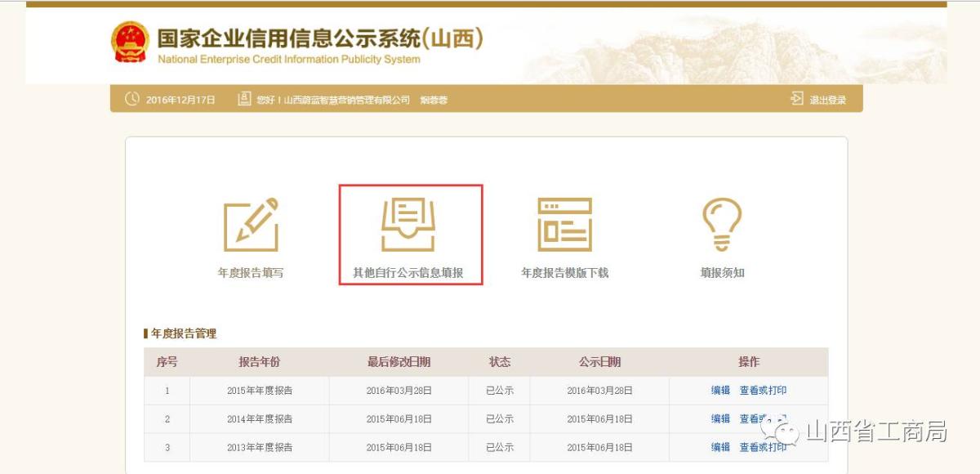Click the 年度报告模版下载 template icon

[564, 225]
